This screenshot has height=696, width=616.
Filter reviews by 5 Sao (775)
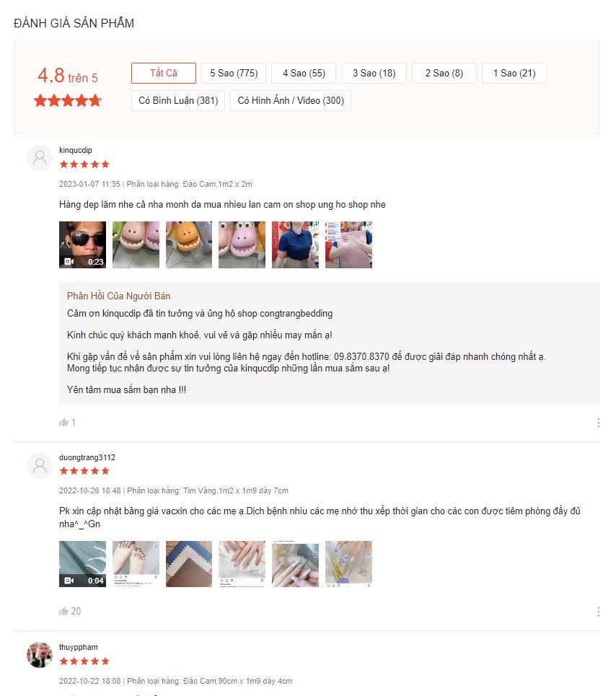tap(234, 74)
